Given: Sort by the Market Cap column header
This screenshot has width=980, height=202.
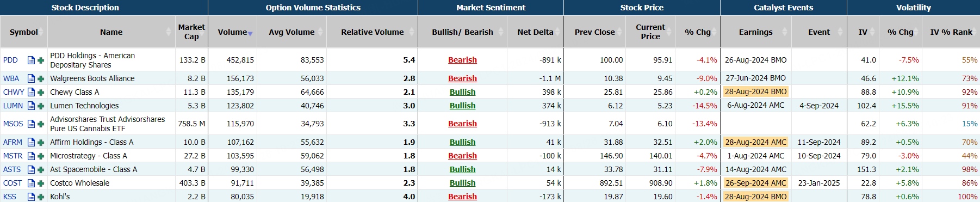Looking at the screenshot, I should pyautogui.click(x=191, y=32).
